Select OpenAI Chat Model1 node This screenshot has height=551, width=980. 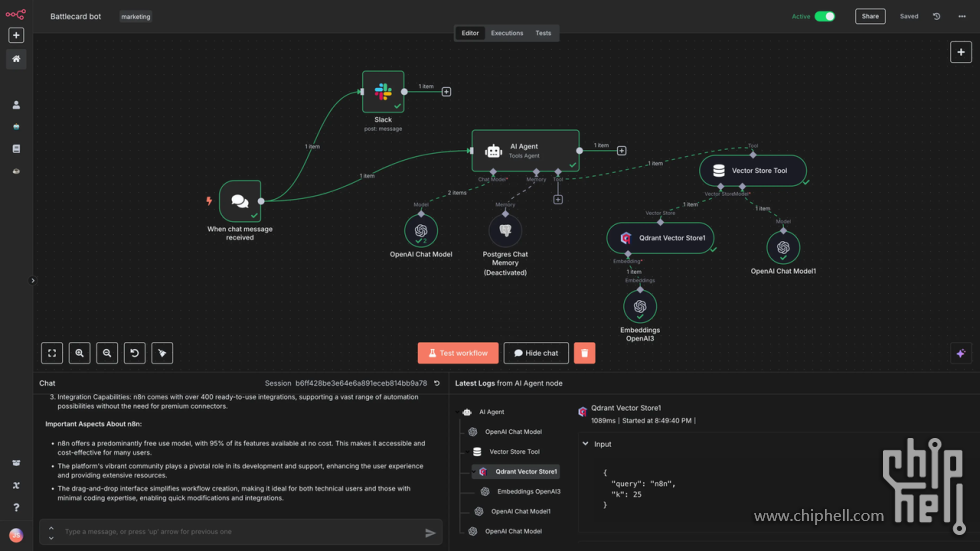click(x=783, y=247)
